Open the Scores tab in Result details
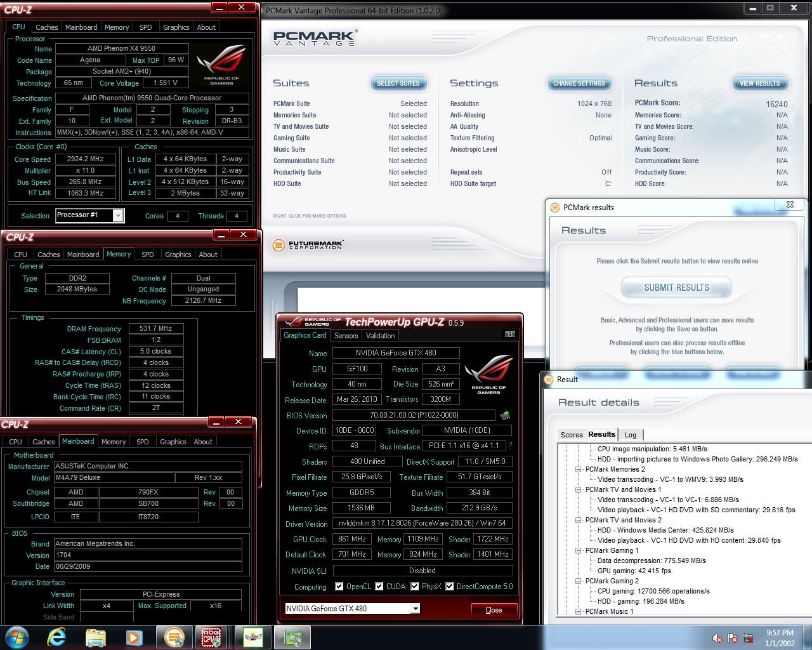This screenshot has height=650, width=812. (x=572, y=435)
